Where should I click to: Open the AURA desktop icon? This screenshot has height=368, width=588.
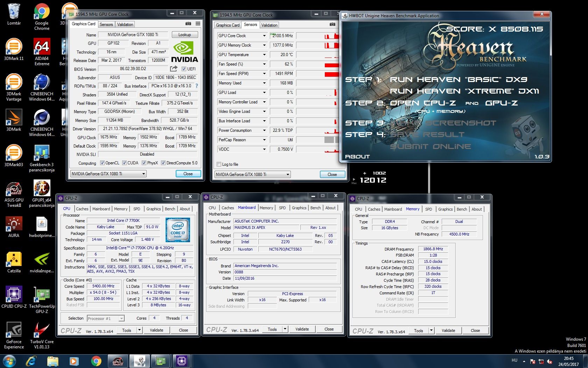tap(14, 226)
